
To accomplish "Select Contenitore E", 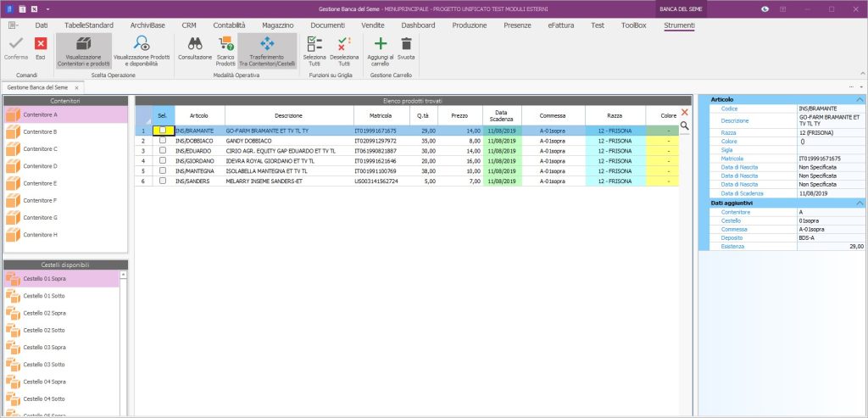I will pos(66,183).
